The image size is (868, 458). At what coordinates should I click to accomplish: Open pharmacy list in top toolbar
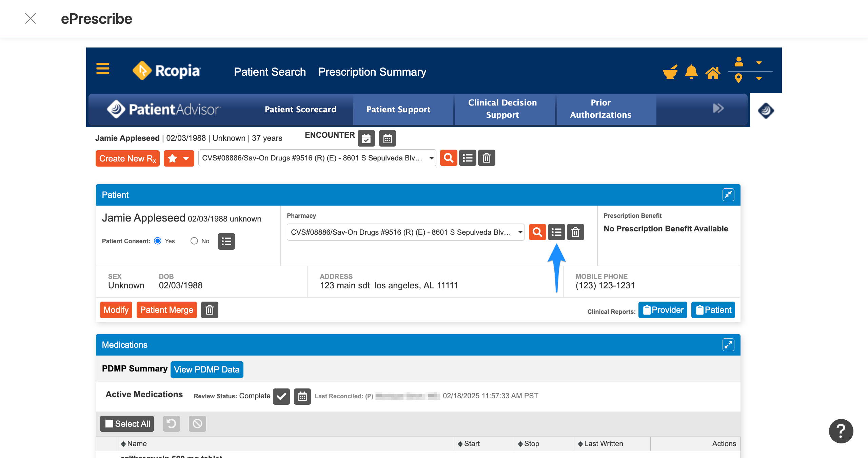point(468,158)
